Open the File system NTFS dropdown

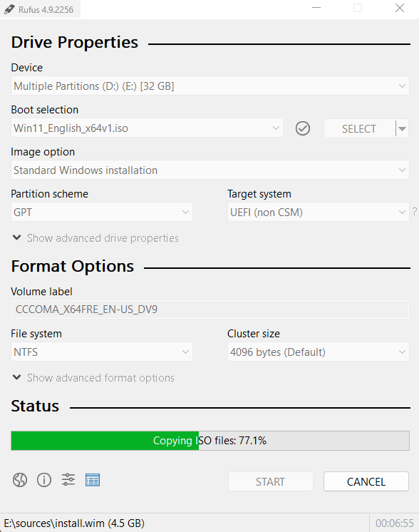[102, 352]
